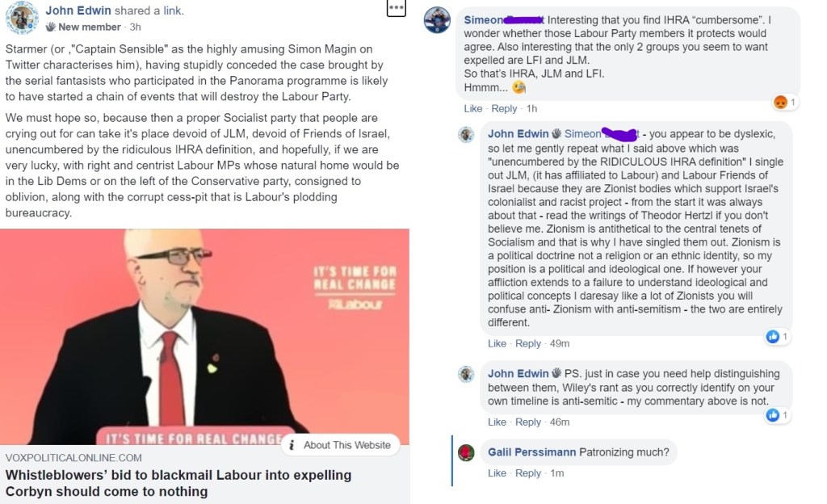This screenshot has width=827, height=504.
Task: Click Galil Perssimann's avatar
Action: point(466,453)
